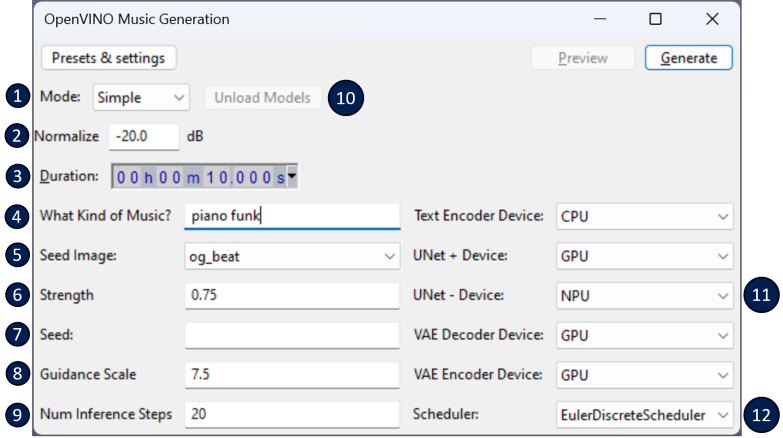The image size is (783, 438).
Task: Focus the Normalize dB field
Action: [143, 136]
